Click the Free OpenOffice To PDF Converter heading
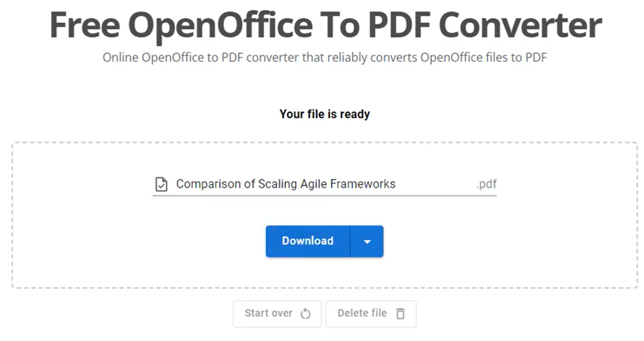 [326, 26]
